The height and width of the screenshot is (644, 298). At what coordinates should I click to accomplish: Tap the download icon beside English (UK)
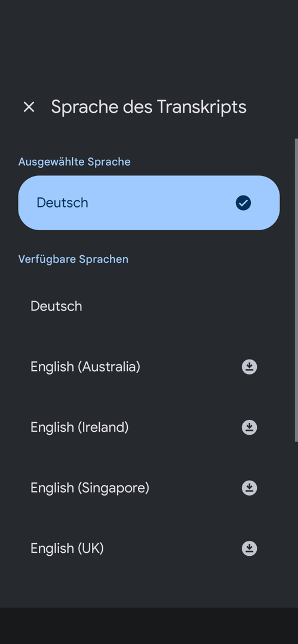[249, 549]
